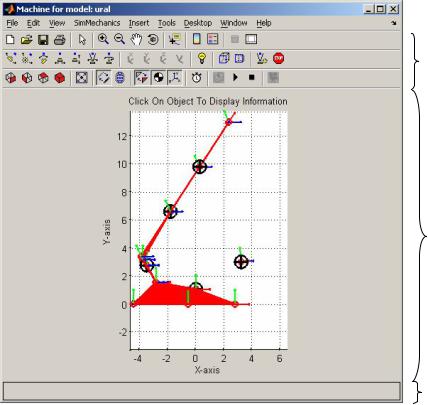The height and width of the screenshot is (405, 428).
Task: Click the 'Y-axis' label
Action: point(107,232)
